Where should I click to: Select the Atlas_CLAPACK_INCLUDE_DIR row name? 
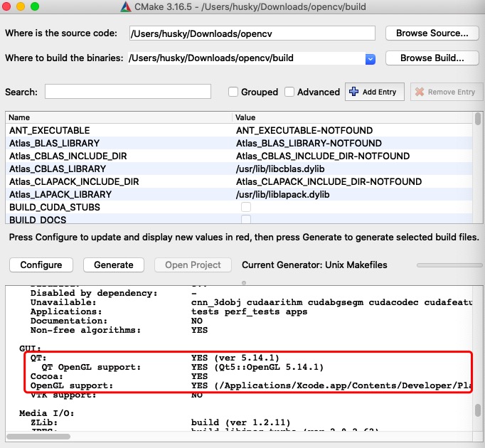coord(74,181)
